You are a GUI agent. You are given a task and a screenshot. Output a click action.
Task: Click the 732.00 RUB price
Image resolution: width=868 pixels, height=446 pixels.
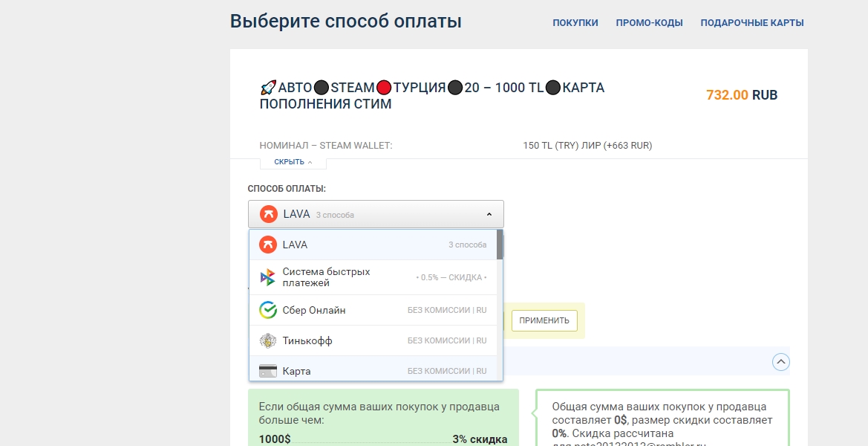[742, 94]
